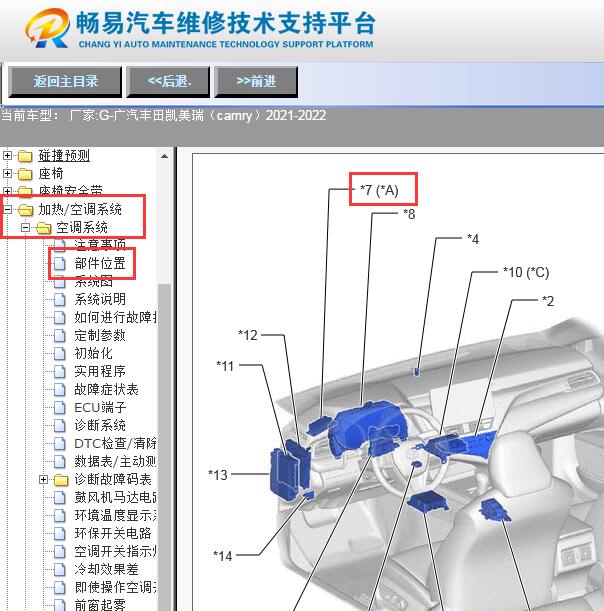Click the tree panel scroll-up arrow
604x611 pixels.
tap(164, 156)
